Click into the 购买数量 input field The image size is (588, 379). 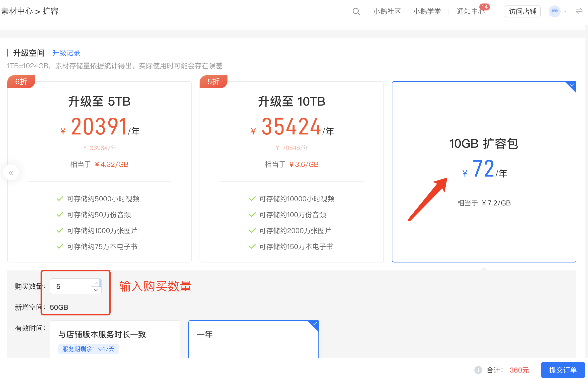pos(71,286)
